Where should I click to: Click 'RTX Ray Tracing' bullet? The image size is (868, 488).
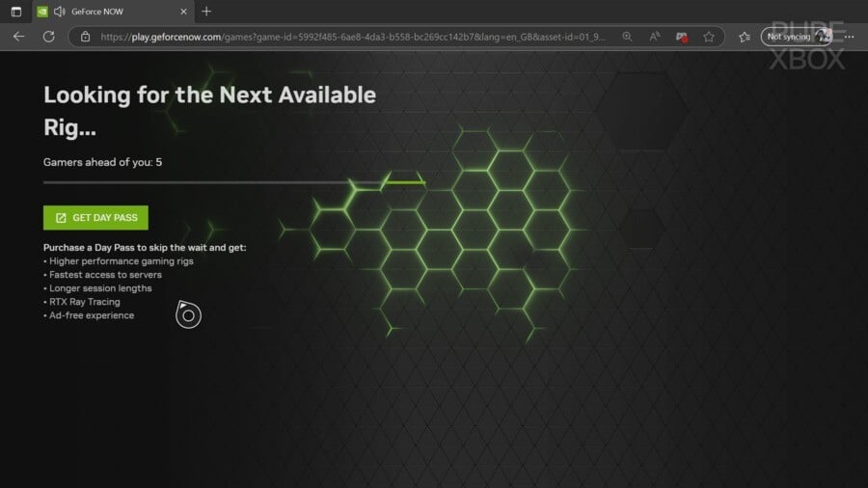point(82,302)
